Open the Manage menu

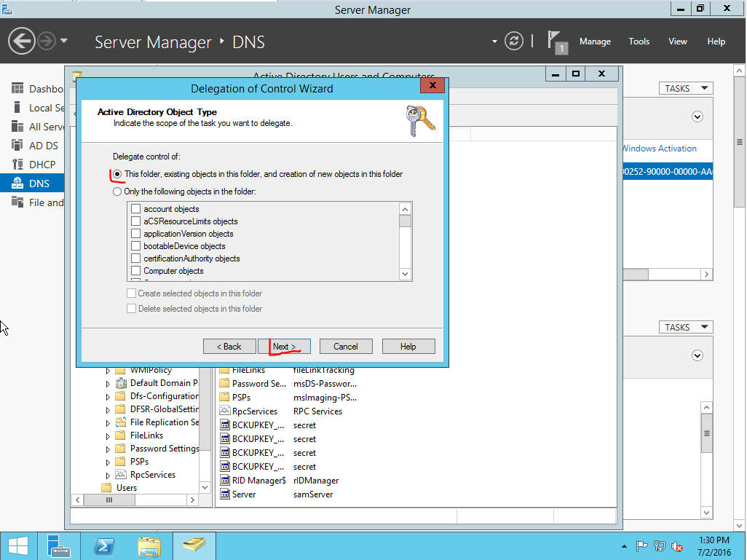tap(595, 42)
